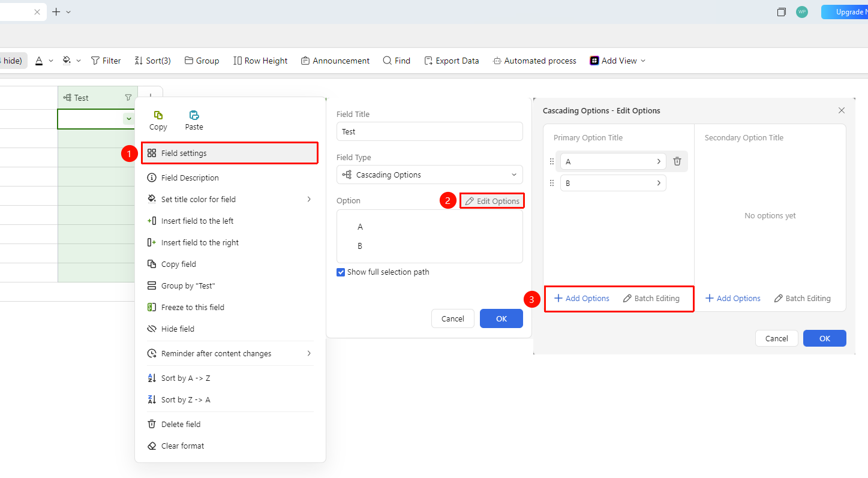Click the add column plus icon
This screenshot has height=478, width=868.
coord(151,96)
